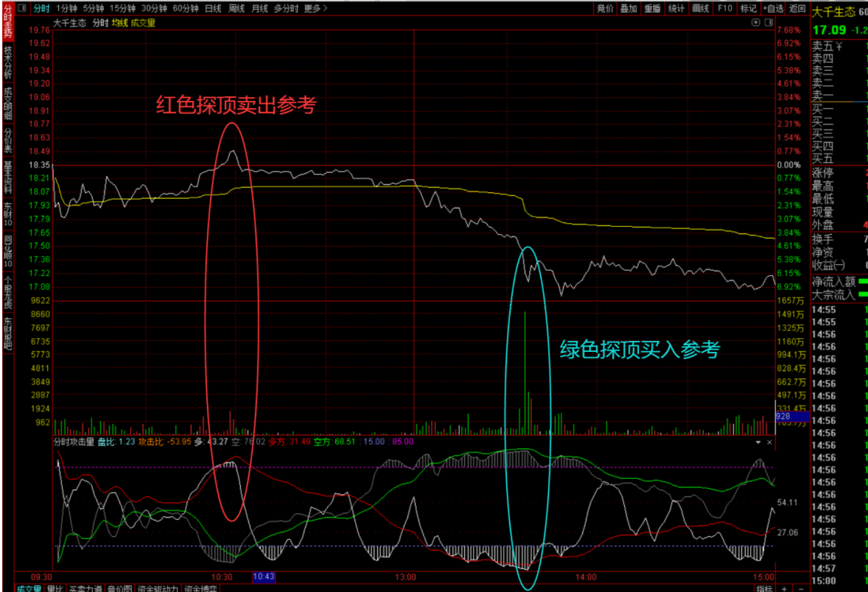Select the 东财10 sidebar tab
868x592 pixels.
8,215
